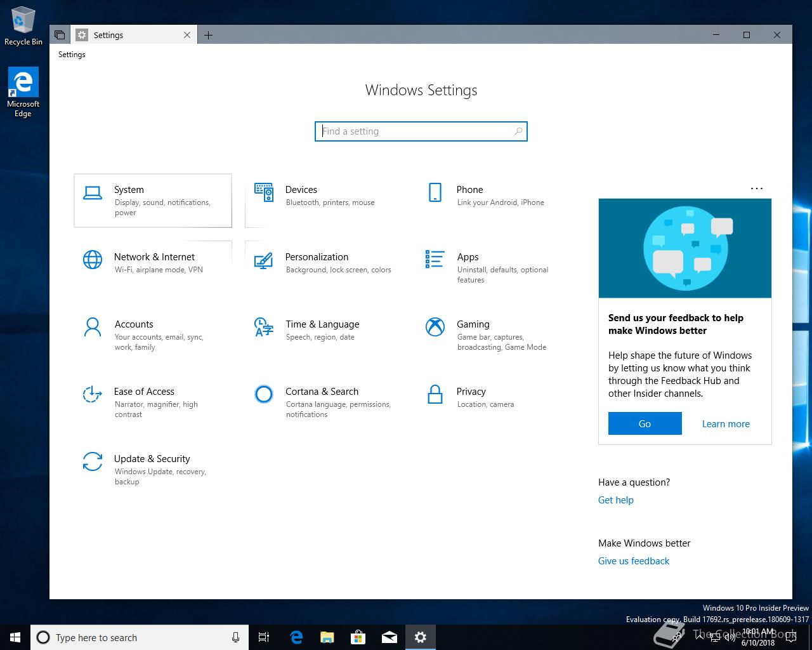Click the System category title

pyautogui.click(x=129, y=190)
